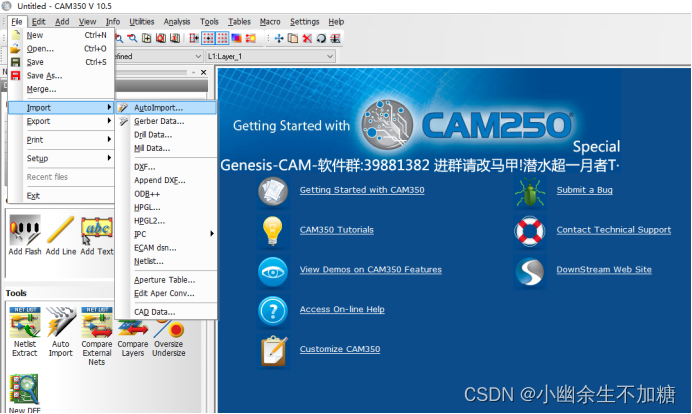Viewport: 692px width, 414px height.
Task: Select HPGL2... import option
Action: point(166,221)
